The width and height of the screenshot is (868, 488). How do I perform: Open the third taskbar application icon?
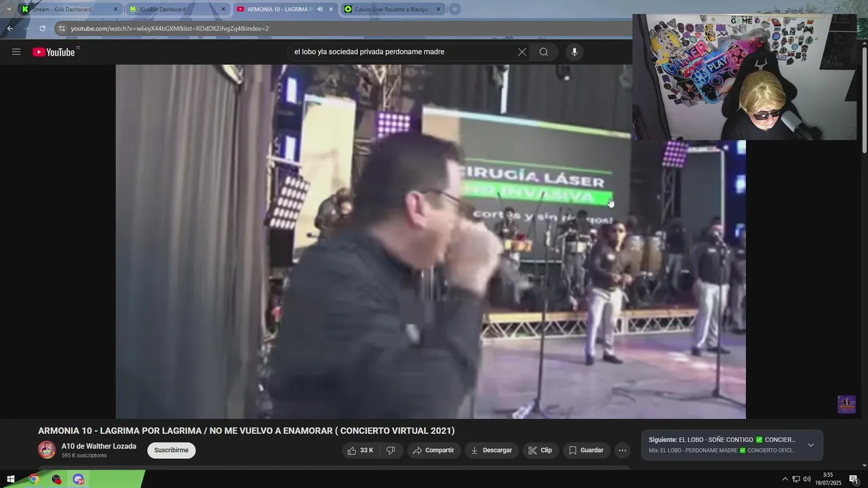(78, 479)
